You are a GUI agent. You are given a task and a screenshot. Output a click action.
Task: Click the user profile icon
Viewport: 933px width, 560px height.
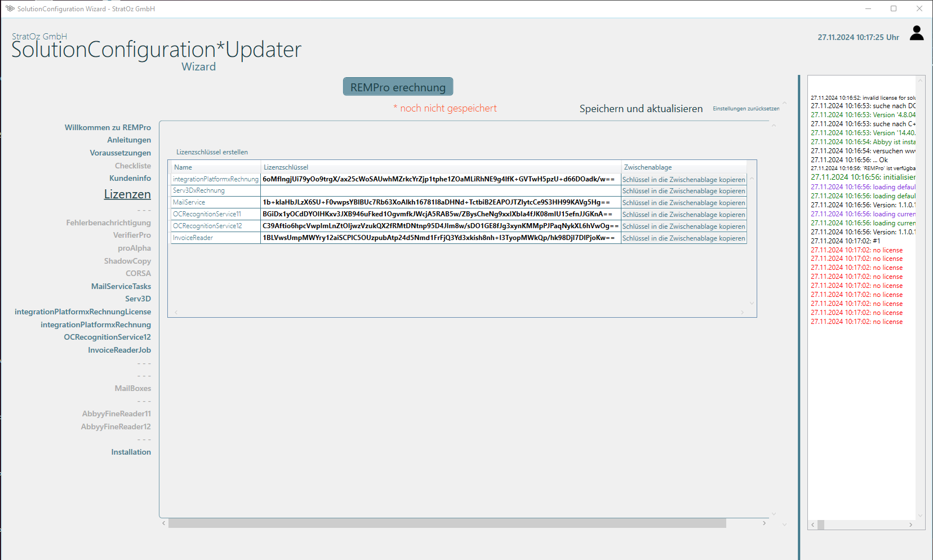pyautogui.click(x=917, y=33)
